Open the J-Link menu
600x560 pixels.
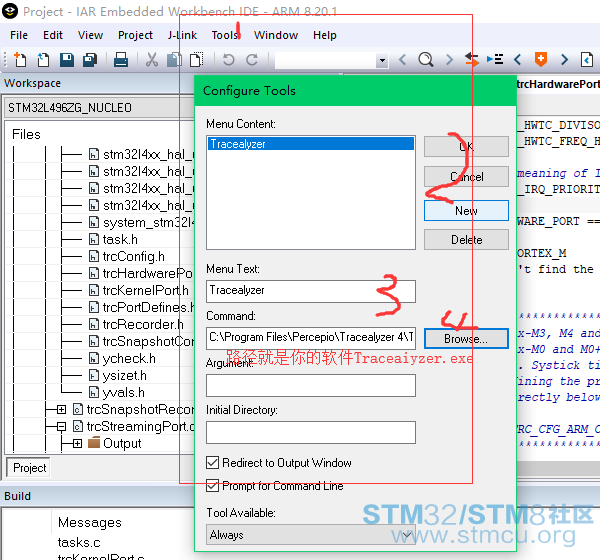tap(182, 35)
